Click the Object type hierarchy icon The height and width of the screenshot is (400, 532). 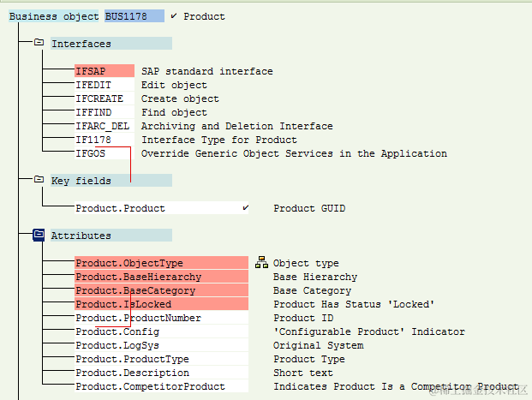pos(261,262)
